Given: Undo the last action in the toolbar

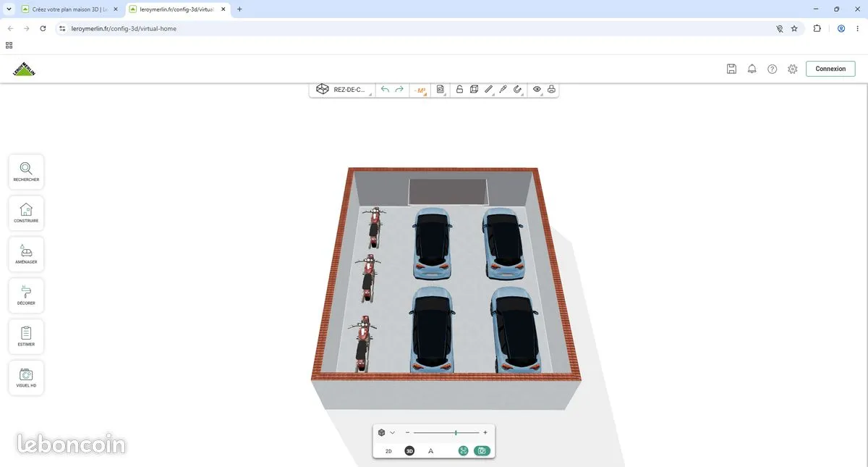Looking at the screenshot, I should (385, 90).
